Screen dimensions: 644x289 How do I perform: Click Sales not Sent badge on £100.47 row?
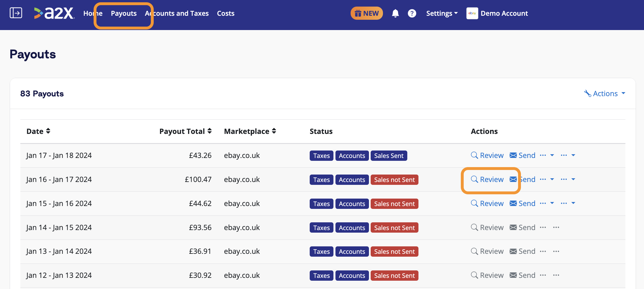(394, 180)
